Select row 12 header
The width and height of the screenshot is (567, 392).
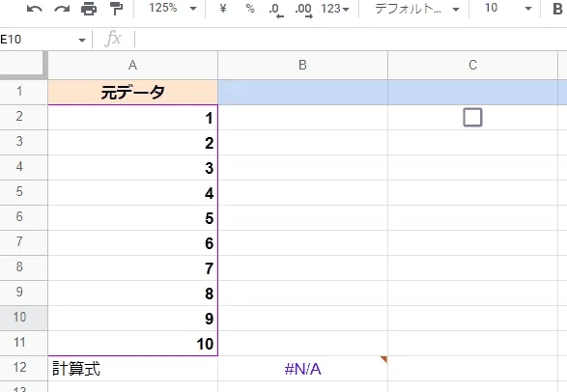23,368
